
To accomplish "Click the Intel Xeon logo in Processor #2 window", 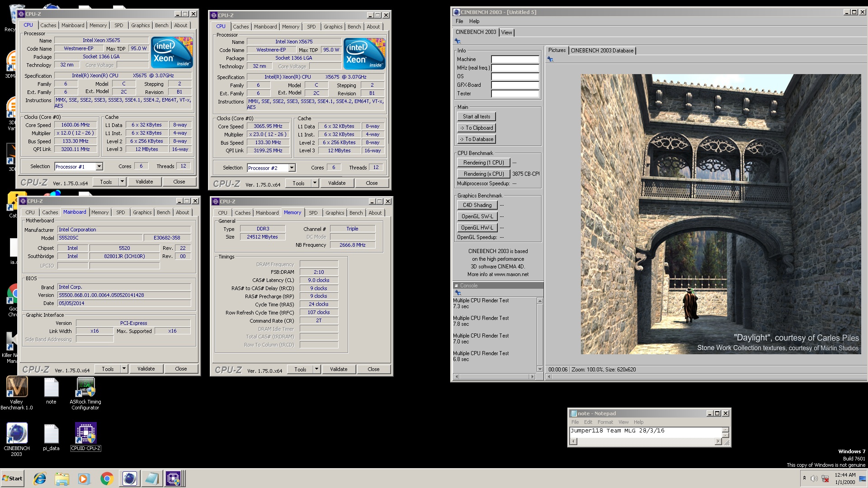I will (364, 53).
